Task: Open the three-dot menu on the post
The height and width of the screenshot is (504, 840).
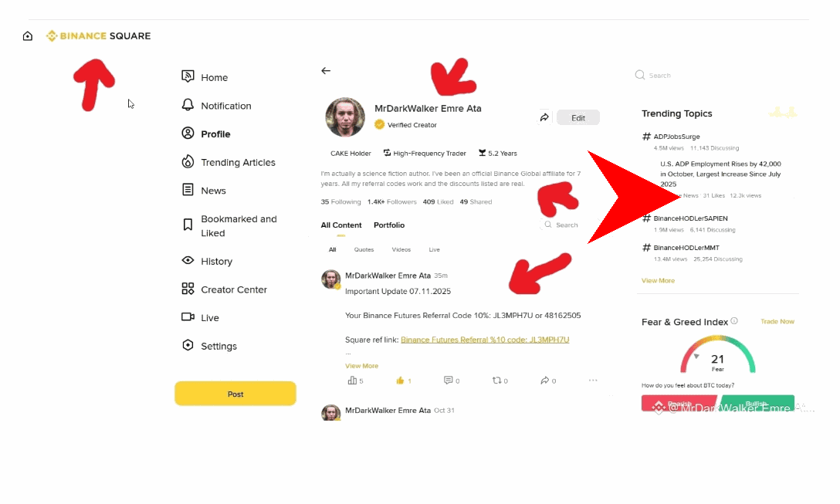Action: [592, 381]
